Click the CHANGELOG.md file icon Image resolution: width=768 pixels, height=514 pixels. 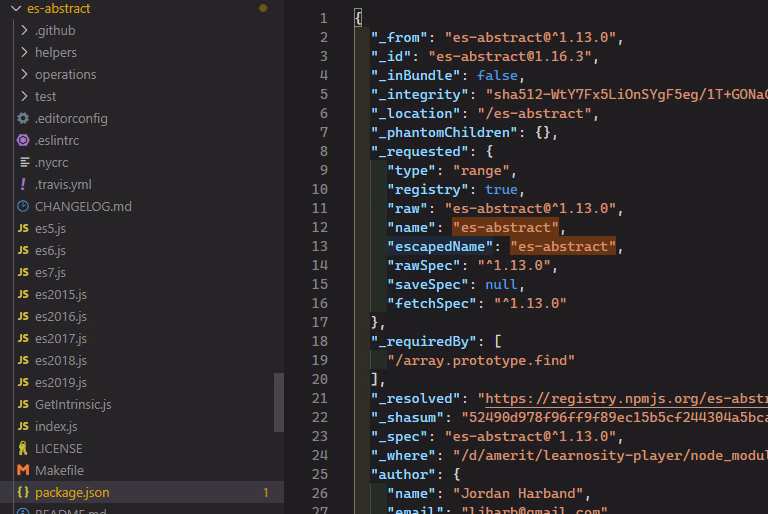click(x=23, y=206)
